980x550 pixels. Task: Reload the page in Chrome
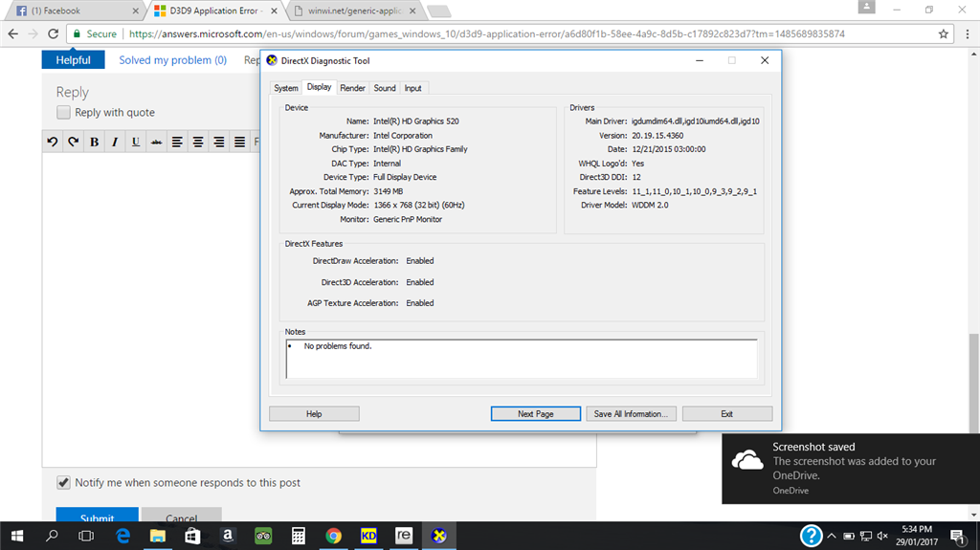[54, 33]
